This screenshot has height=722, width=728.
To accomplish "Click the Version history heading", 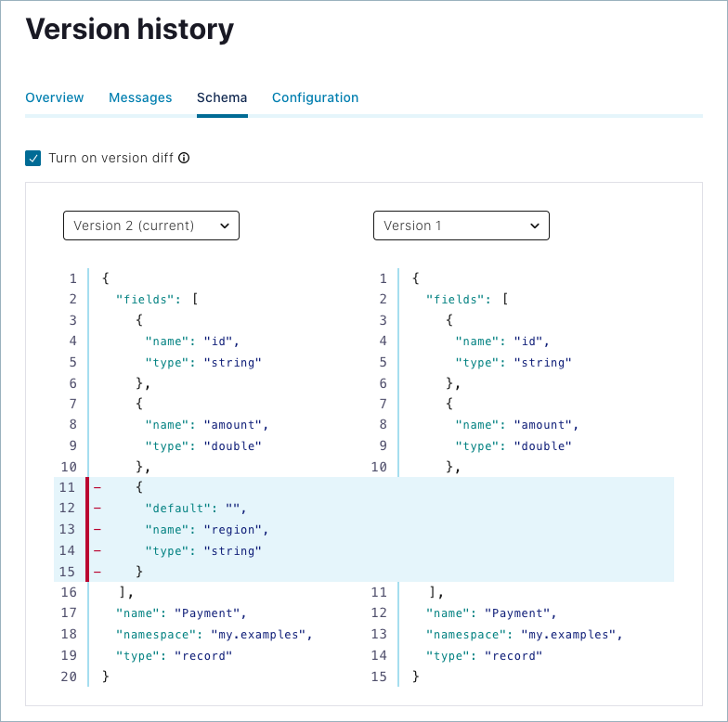I will point(130,30).
